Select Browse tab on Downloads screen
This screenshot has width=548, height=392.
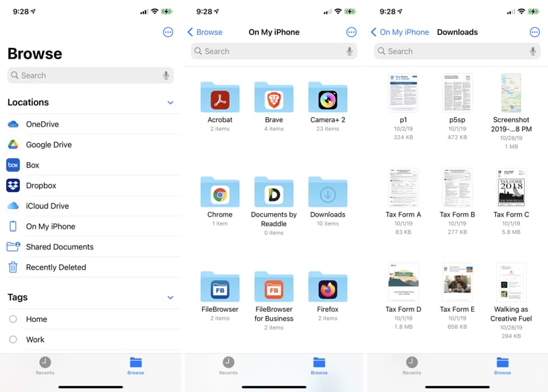[502, 365]
